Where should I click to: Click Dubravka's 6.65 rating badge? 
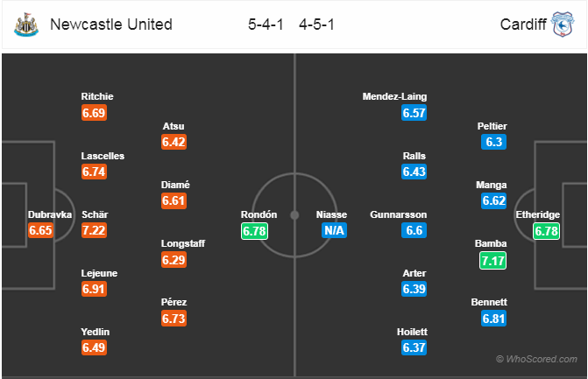click(x=41, y=231)
